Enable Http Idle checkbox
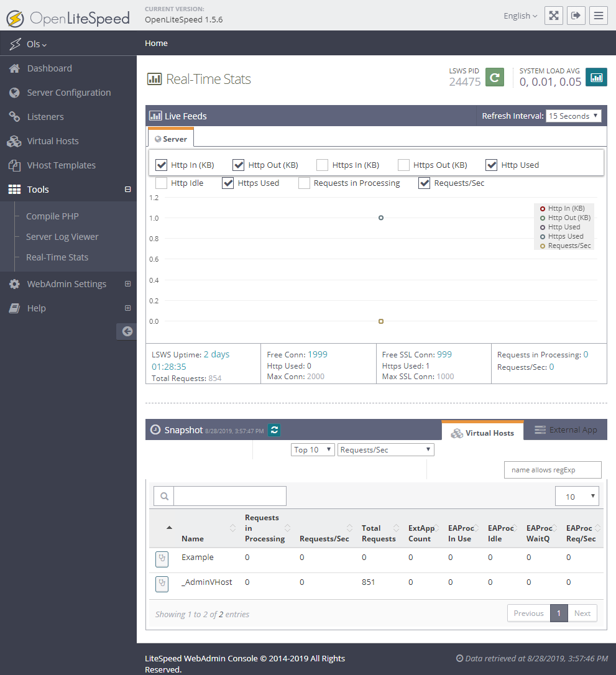This screenshot has width=616, height=675. tap(161, 183)
